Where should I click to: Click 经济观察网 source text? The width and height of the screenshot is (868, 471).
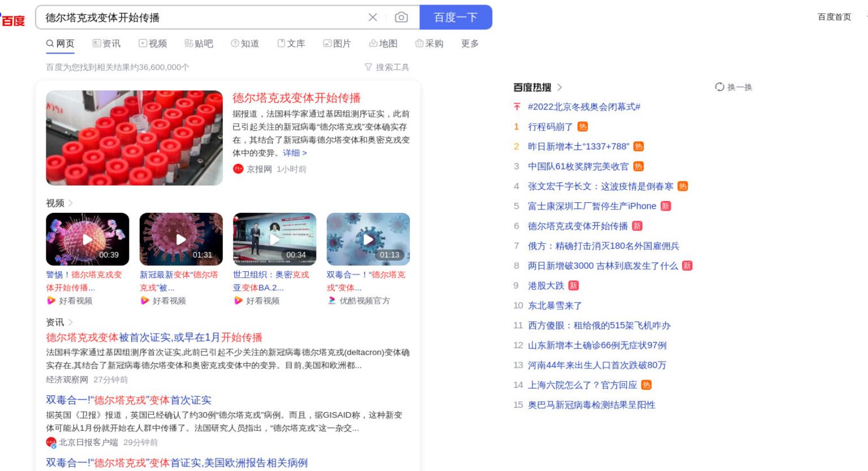pyautogui.click(x=67, y=380)
